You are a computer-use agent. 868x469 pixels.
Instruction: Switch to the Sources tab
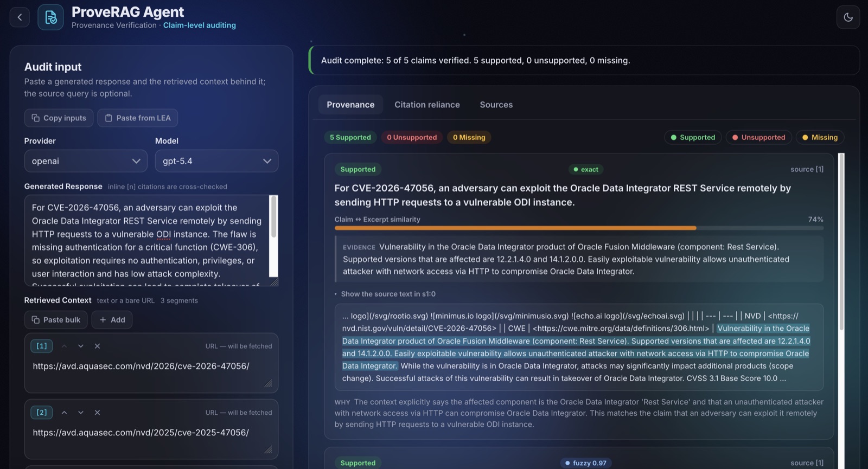click(496, 105)
